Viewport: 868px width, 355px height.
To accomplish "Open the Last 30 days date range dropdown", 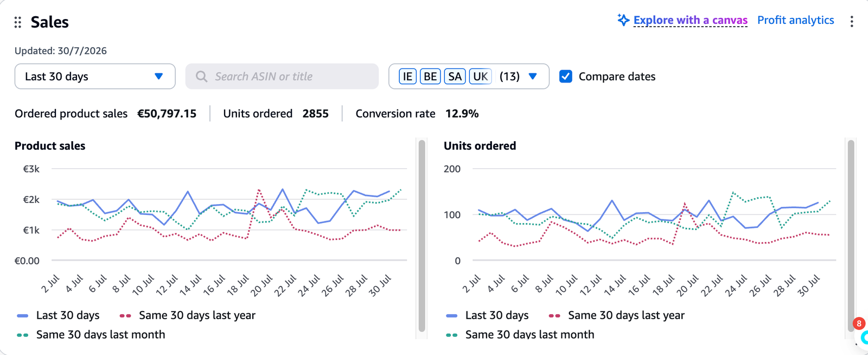I will tap(95, 77).
